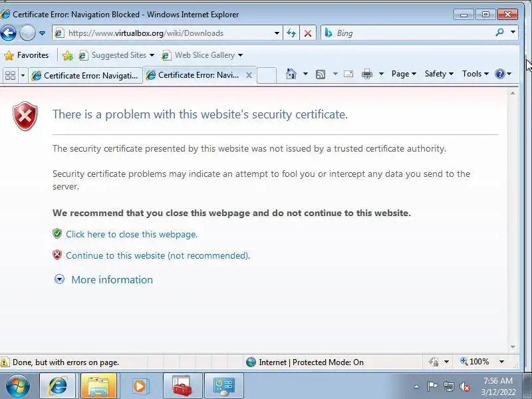Open the Safety menu
Viewport: 532px width, 399px height.
(439, 74)
